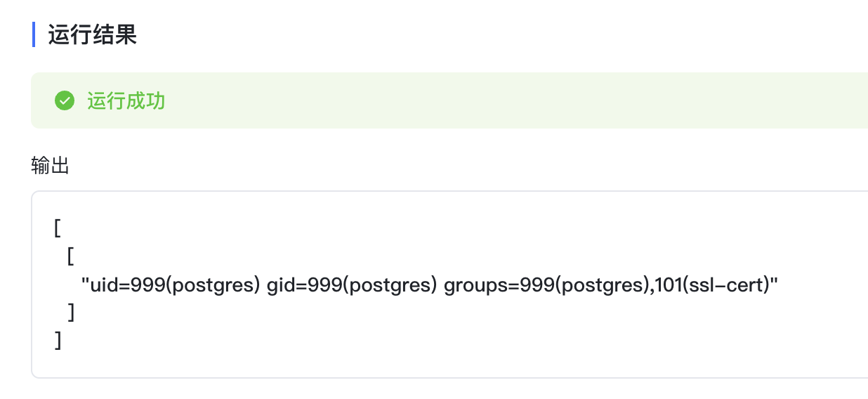The image size is (868, 399).
Task: Click the 输出 label
Action: coord(50,166)
